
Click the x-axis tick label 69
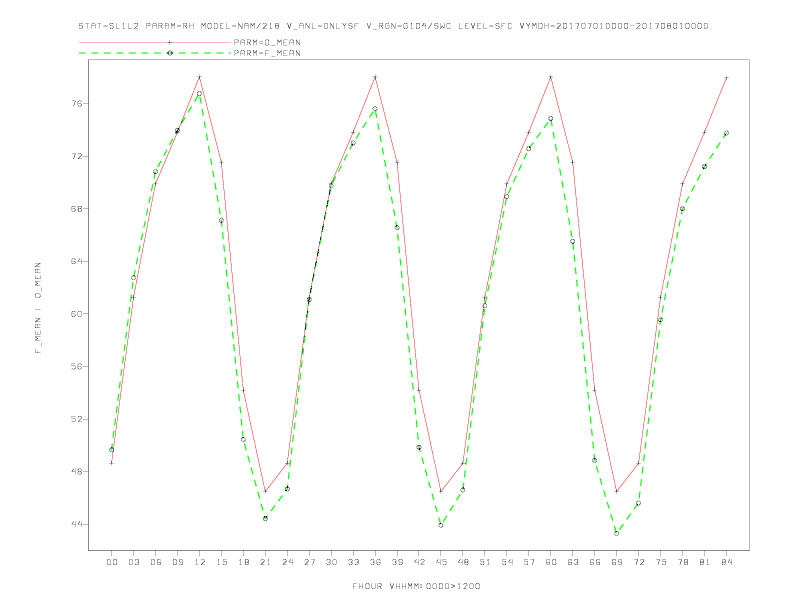[617, 562]
